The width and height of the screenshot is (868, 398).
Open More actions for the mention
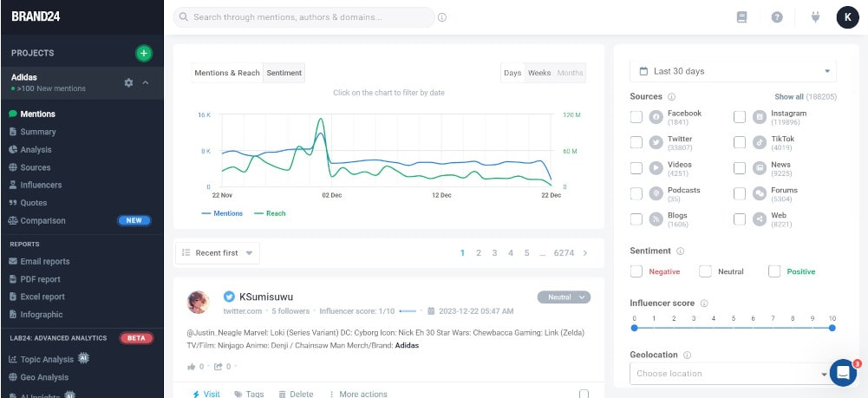click(x=357, y=395)
